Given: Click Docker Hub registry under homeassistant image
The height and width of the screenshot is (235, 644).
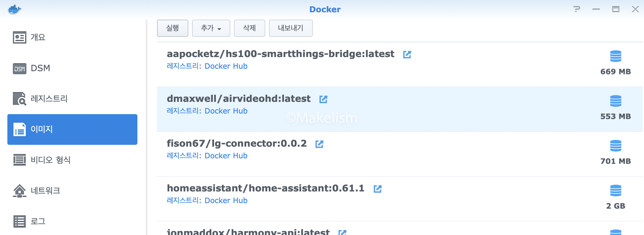Looking at the screenshot, I should pyautogui.click(x=226, y=201).
